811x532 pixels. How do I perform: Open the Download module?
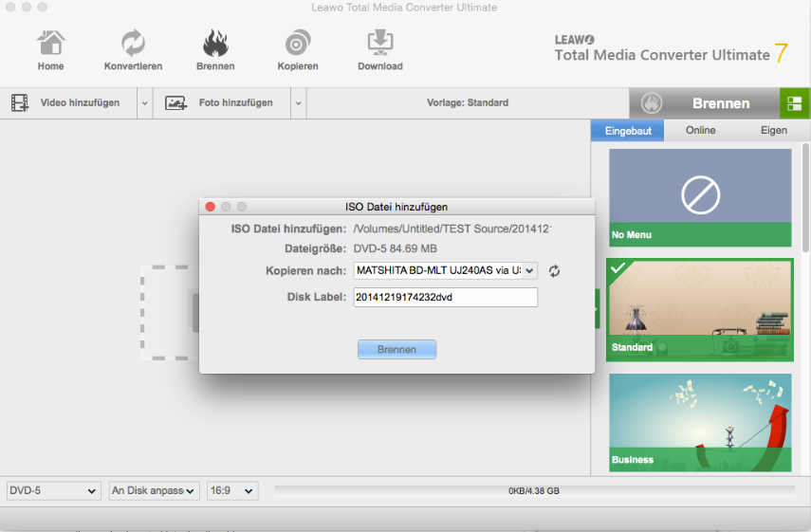[x=380, y=50]
